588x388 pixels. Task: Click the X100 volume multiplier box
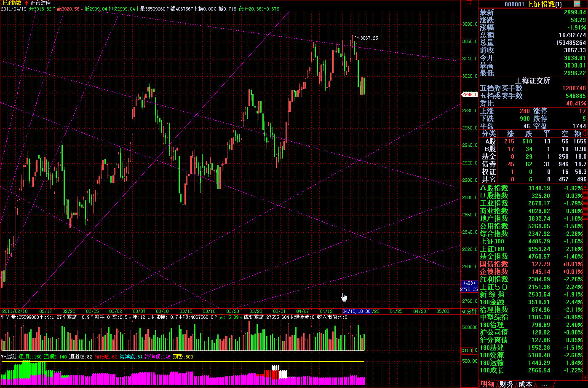467,350
